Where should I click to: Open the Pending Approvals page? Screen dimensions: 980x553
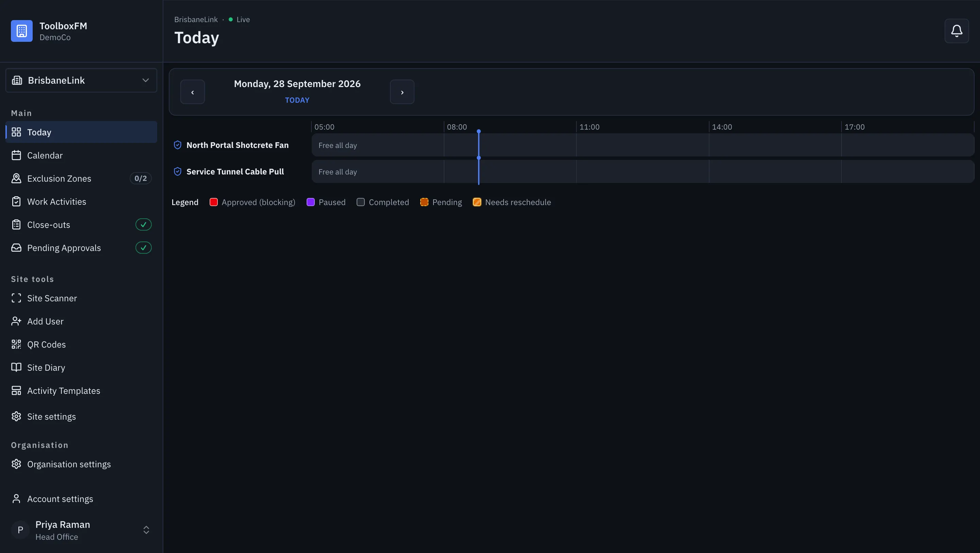(x=81, y=248)
